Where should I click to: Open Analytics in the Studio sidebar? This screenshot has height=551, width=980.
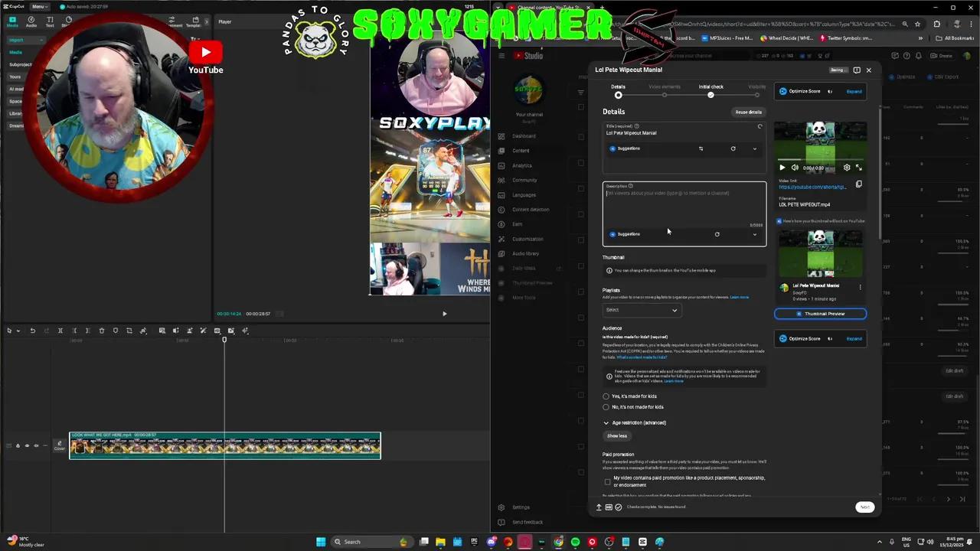pyautogui.click(x=522, y=165)
